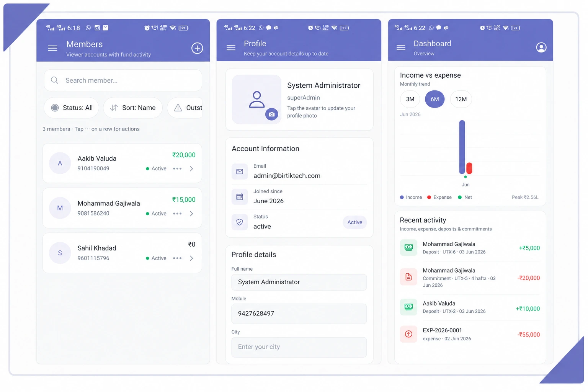Click the red expense bar for Jun

pyautogui.click(x=469, y=168)
